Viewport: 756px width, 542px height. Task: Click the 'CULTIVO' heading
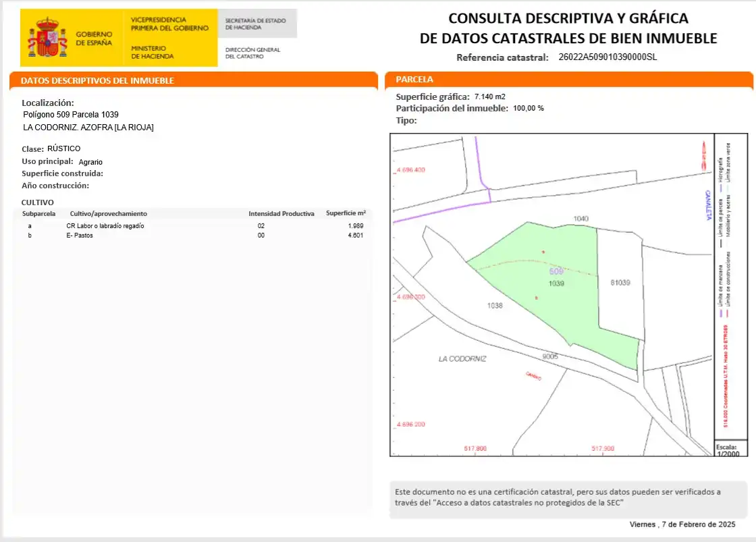pyautogui.click(x=38, y=202)
